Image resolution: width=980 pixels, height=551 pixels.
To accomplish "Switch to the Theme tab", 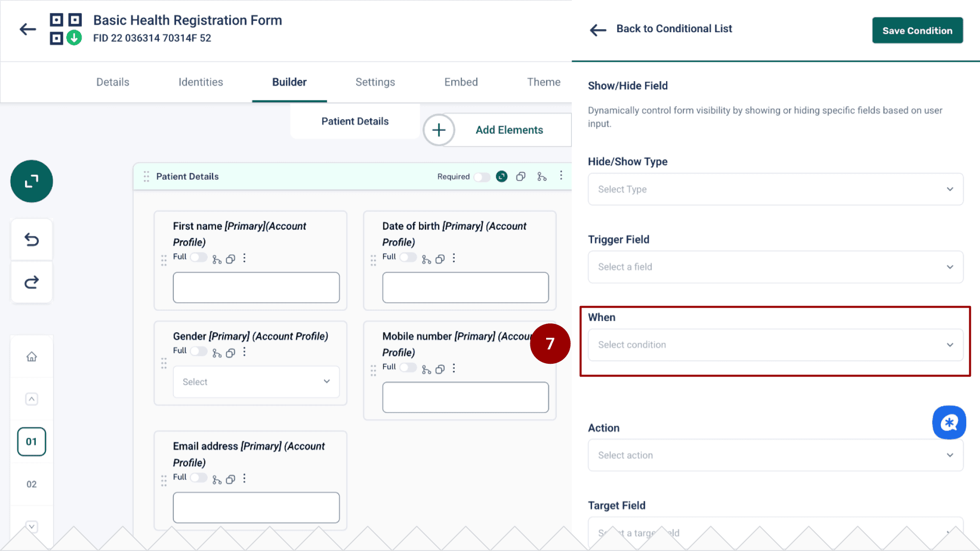I will [x=544, y=82].
